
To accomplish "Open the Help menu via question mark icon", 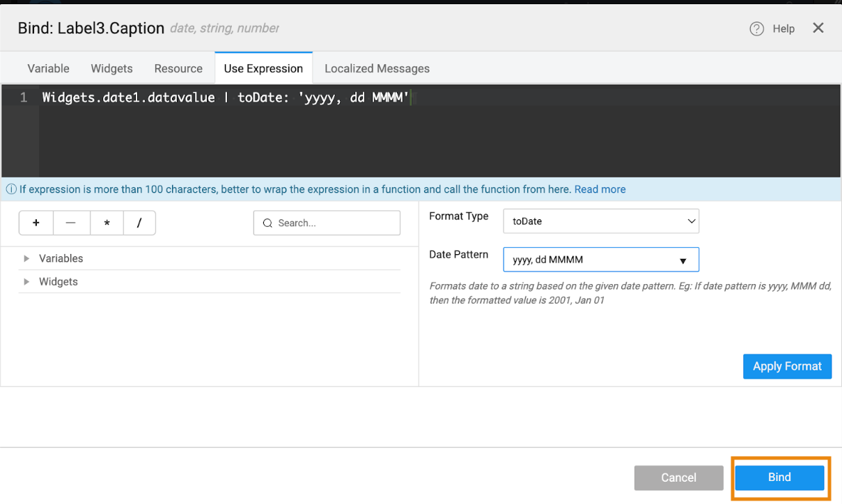I will tap(756, 29).
